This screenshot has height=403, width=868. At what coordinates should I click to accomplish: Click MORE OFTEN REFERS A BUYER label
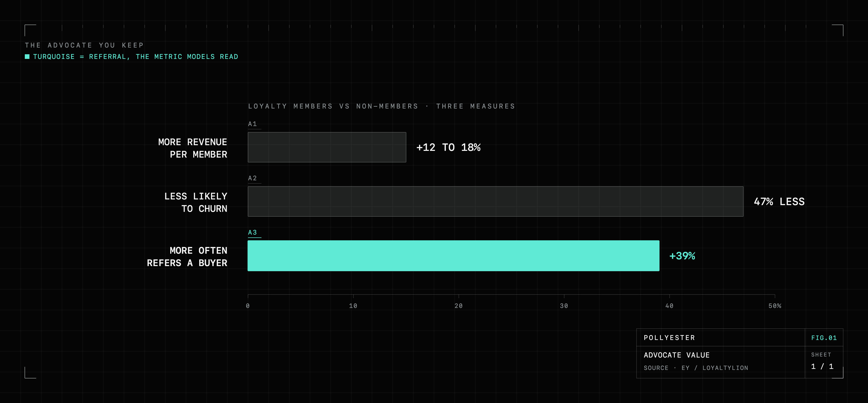click(x=187, y=257)
